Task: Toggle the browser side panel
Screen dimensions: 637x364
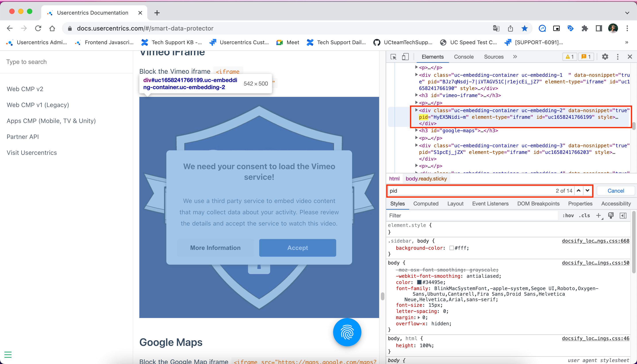Action: [599, 28]
